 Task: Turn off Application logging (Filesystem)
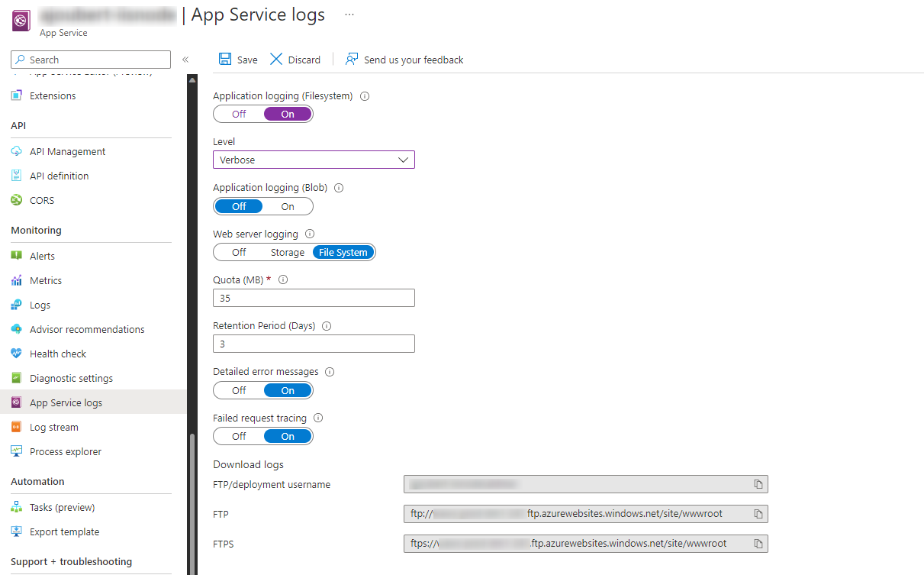[239, 113]
